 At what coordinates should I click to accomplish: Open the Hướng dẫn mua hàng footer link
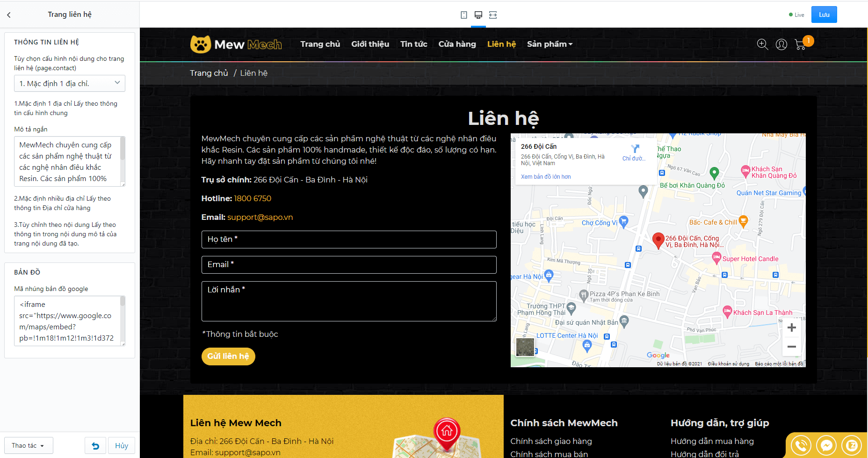point(712,441)
